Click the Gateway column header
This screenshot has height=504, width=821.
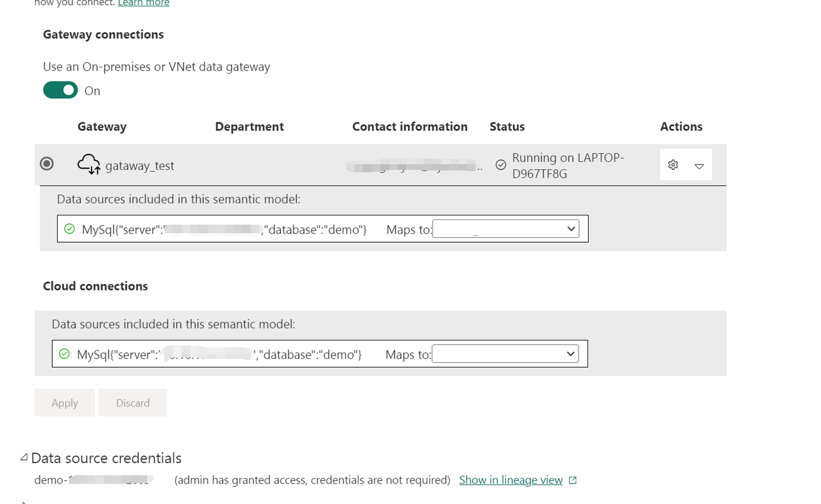(102, 127)
